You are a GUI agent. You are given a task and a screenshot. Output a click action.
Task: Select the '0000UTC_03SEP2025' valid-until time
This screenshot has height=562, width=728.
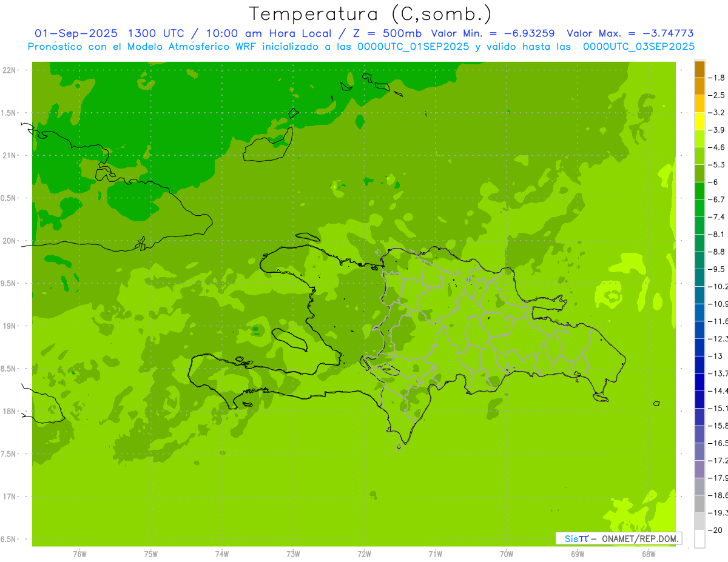(x=639, y=47)
